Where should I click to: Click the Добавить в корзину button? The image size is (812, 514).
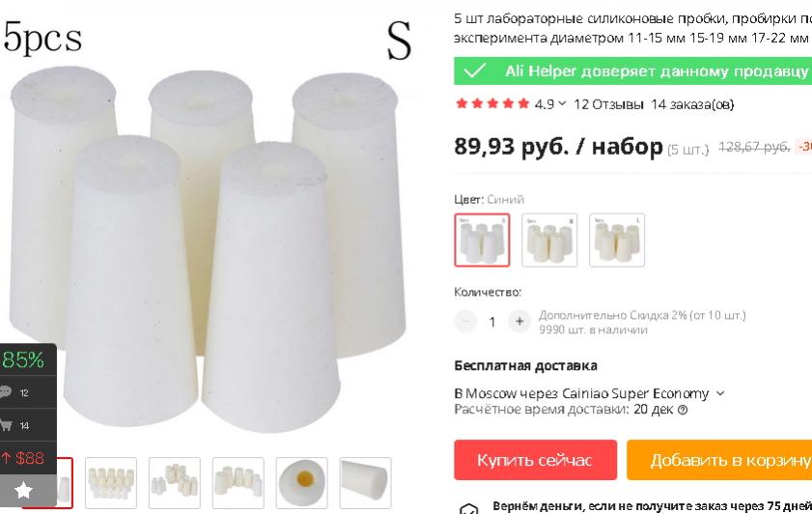point(719,460)
